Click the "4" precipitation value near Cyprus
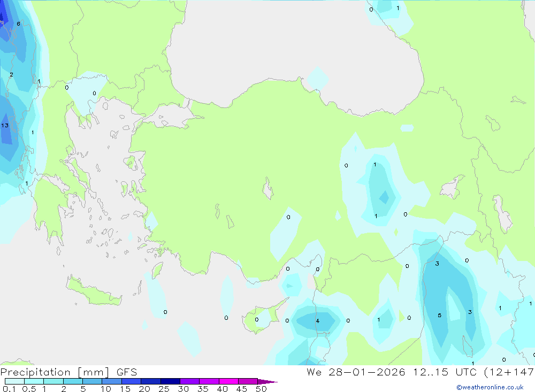 click(318, 321)
